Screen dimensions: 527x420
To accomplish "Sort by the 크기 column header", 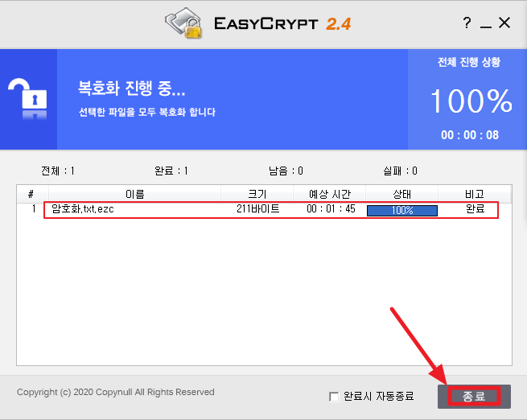I will point(257,194).
